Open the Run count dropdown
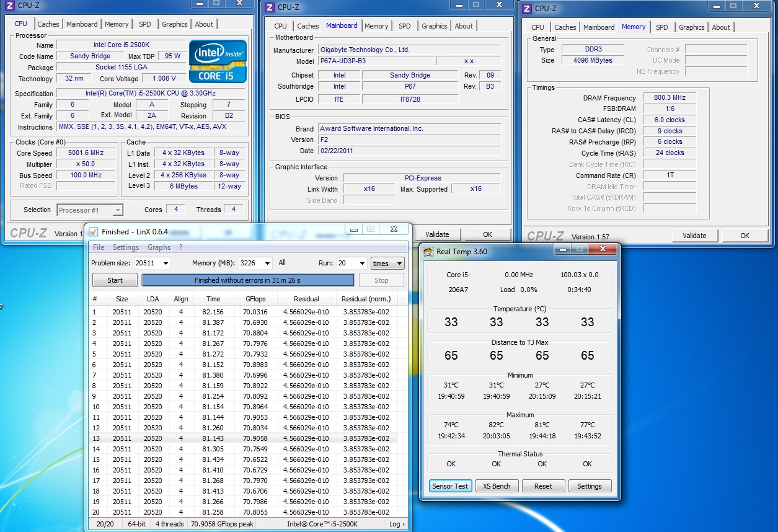The image size is (778, 532). tap(361, 264)
